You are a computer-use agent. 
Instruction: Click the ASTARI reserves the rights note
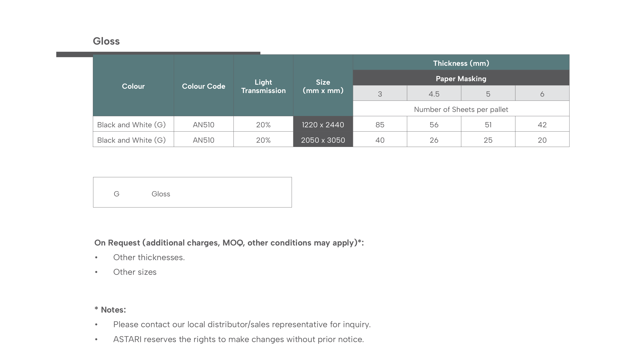click(238, 339)
